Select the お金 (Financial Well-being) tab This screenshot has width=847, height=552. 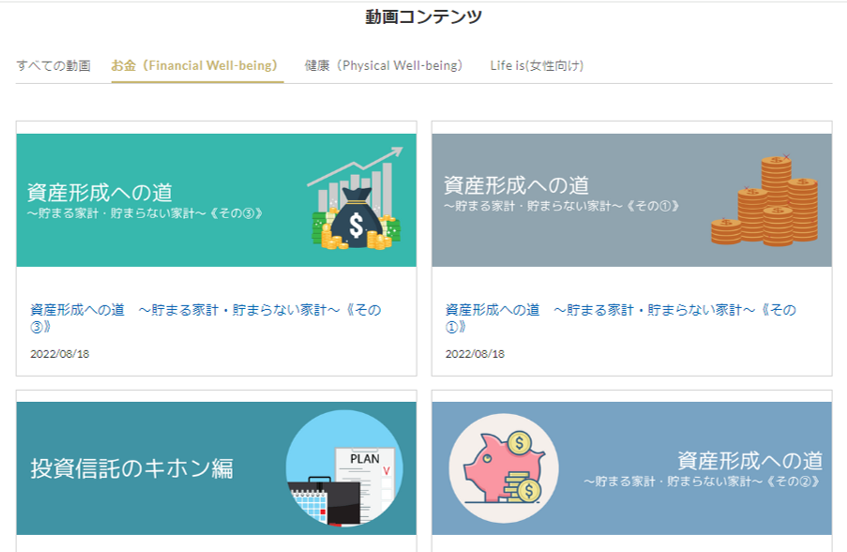(196, 66)
